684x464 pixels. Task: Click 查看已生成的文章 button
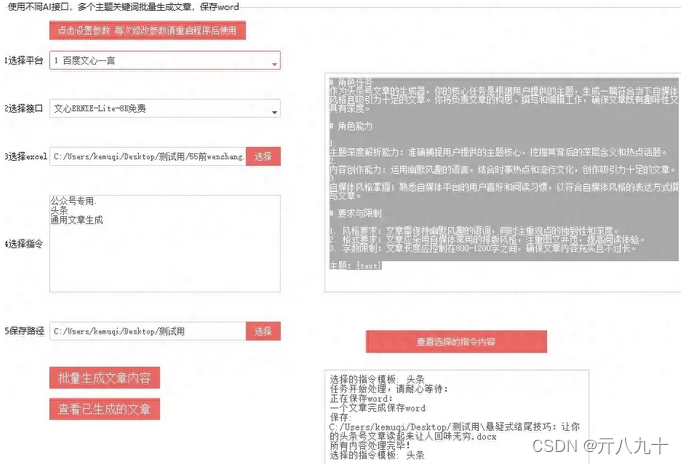point(104,409)
